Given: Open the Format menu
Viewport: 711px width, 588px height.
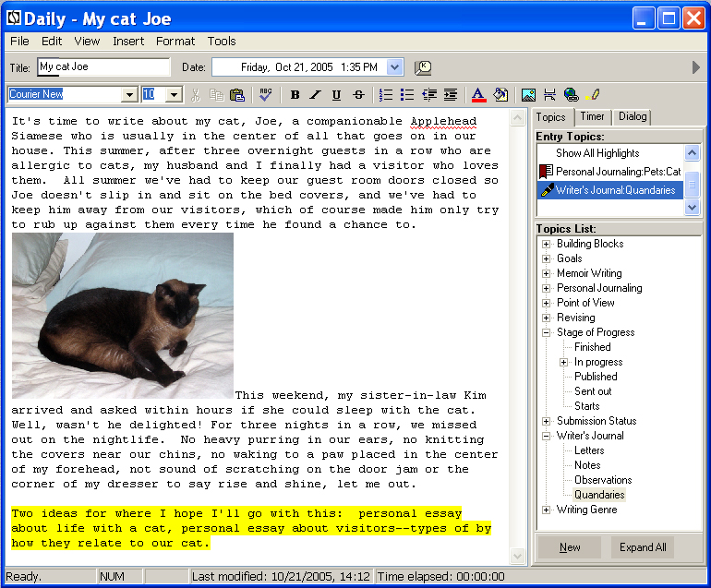Looking at the screenshot, I should pyautogui.click(x=175, y=41).
